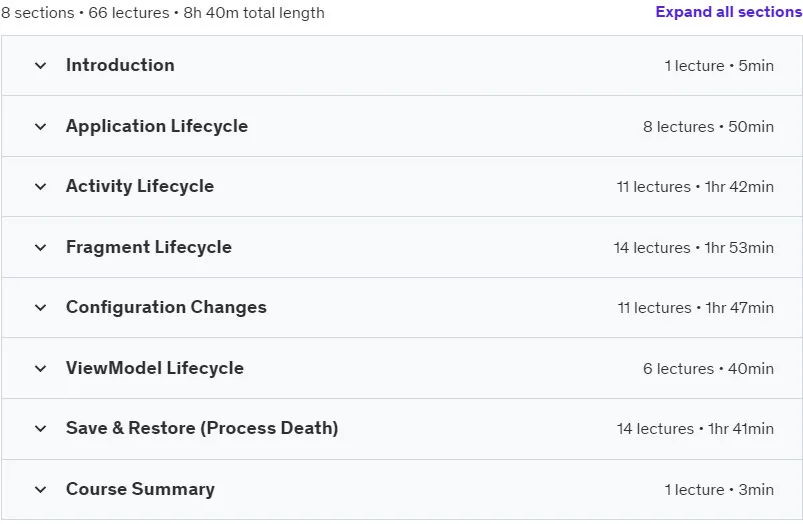Screen dimensions: 803x524
Task: Open the Configuration Changes section heading
Action: click(166, 307)
